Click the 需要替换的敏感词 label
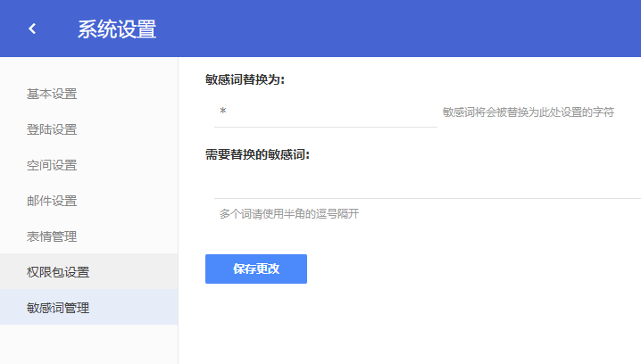The width and height of the screenshot is (641, 364). point(257,154)
